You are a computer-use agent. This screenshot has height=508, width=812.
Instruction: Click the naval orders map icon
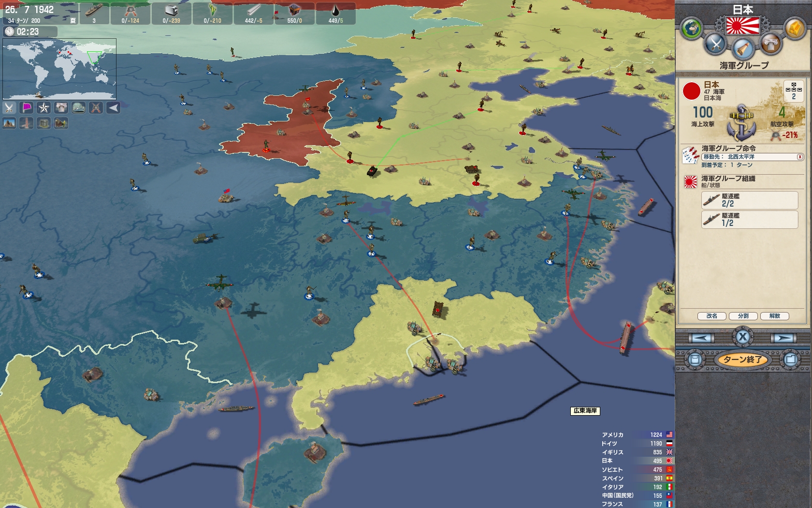pyautogui.click(x=690, y=155)
